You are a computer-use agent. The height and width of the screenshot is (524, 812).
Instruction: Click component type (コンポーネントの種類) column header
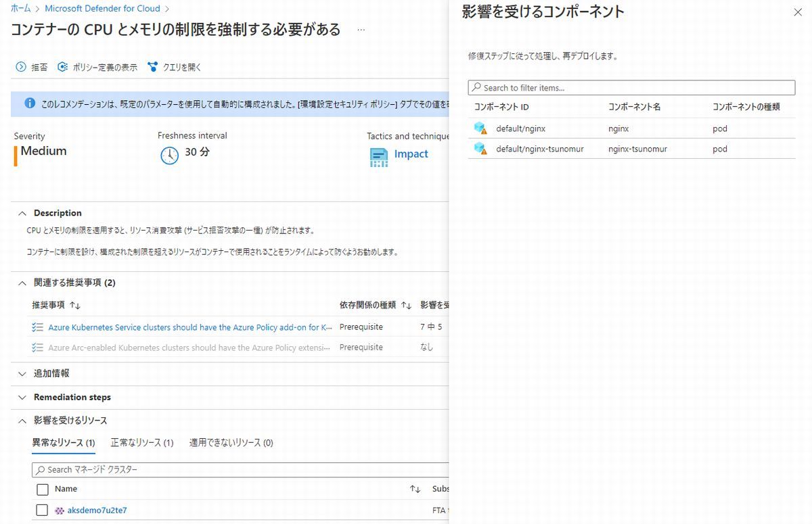point(746,107)
